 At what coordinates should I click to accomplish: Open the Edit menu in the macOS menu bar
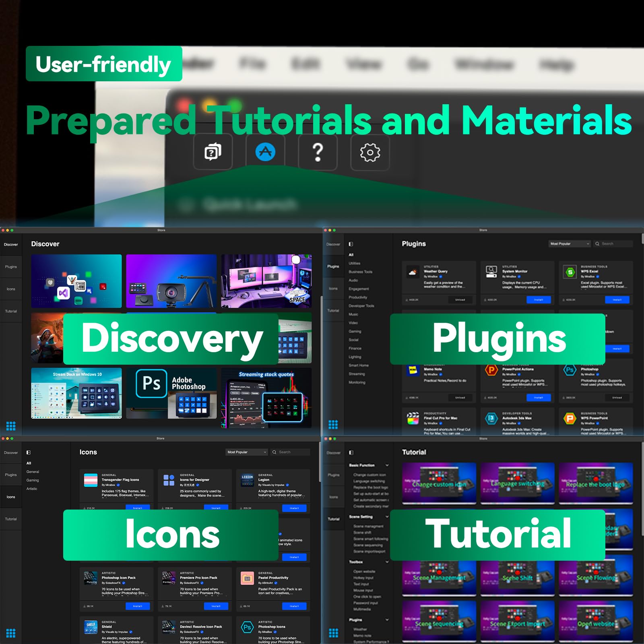pyautogui.click(x=305, y=64)
